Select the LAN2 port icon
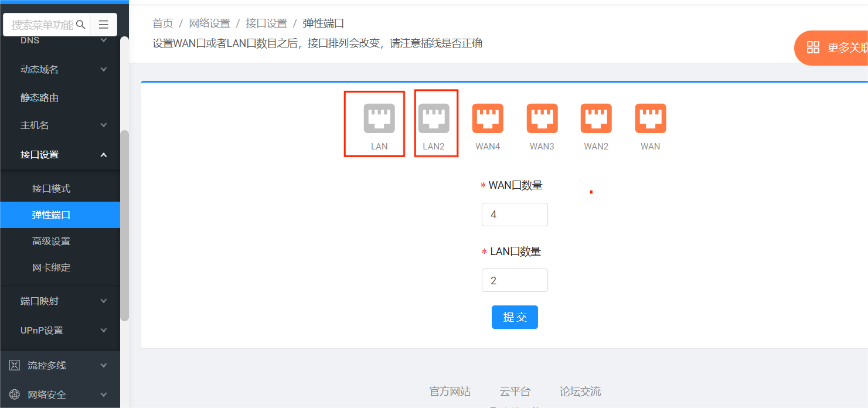 [435, 117]
